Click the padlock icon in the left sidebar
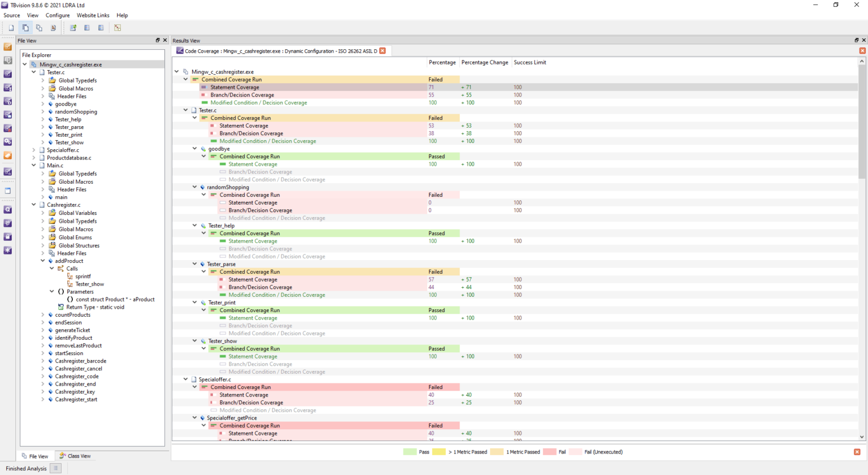The height and width of the screenshot is (475, 868). click(x=8, y=237)
